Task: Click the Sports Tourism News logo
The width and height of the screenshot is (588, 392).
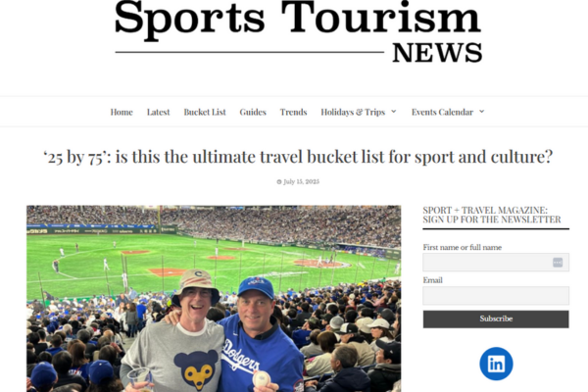Action: tap(299, 32)
